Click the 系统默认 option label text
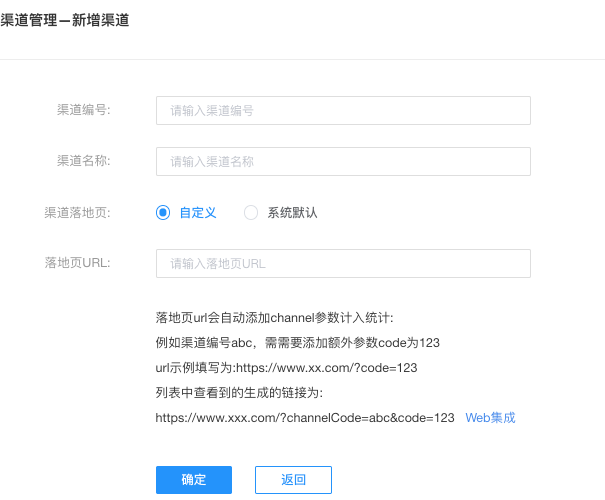605x500 pixels. (x=292, y=212)
